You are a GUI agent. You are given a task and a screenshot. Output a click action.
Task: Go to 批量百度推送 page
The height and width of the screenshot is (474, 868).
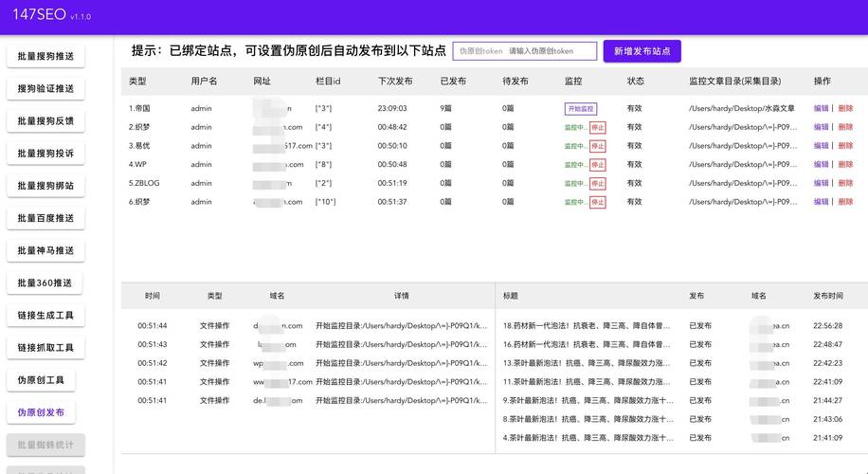pyautogui.click(x=45, y=218)
